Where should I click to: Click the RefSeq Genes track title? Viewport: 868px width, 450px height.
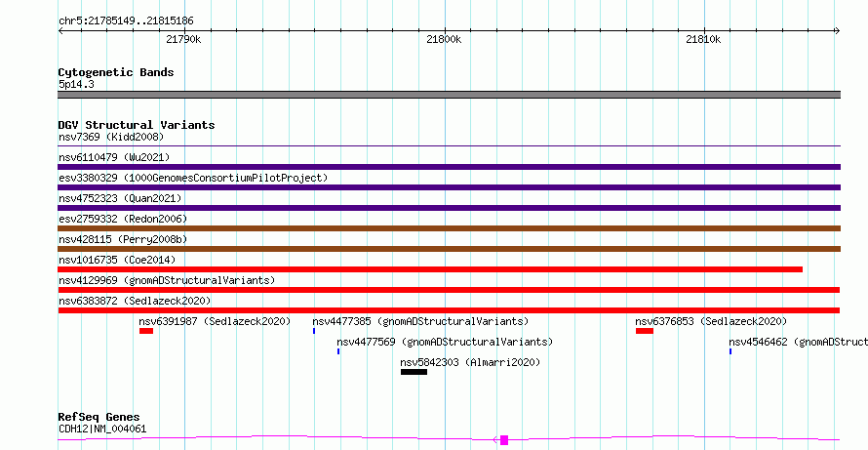(99, 417)
